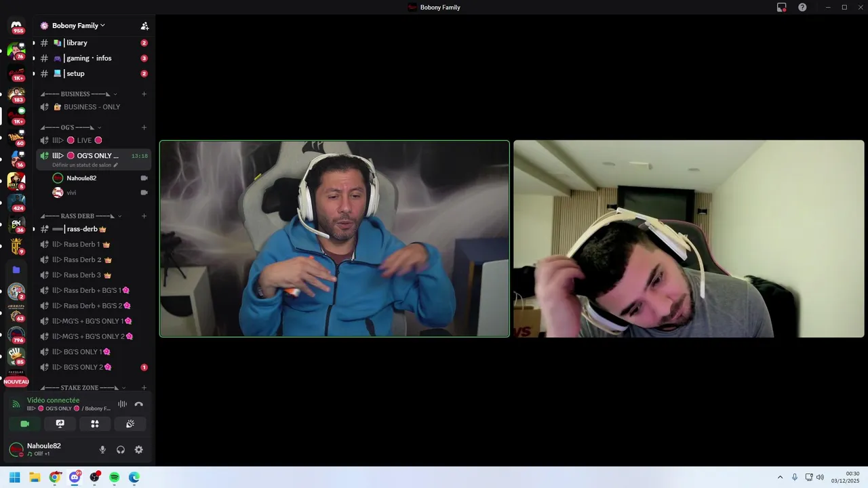Screen dimensions: 868x488
Task: Collapse the OG'S category
Action: [71, 127]
